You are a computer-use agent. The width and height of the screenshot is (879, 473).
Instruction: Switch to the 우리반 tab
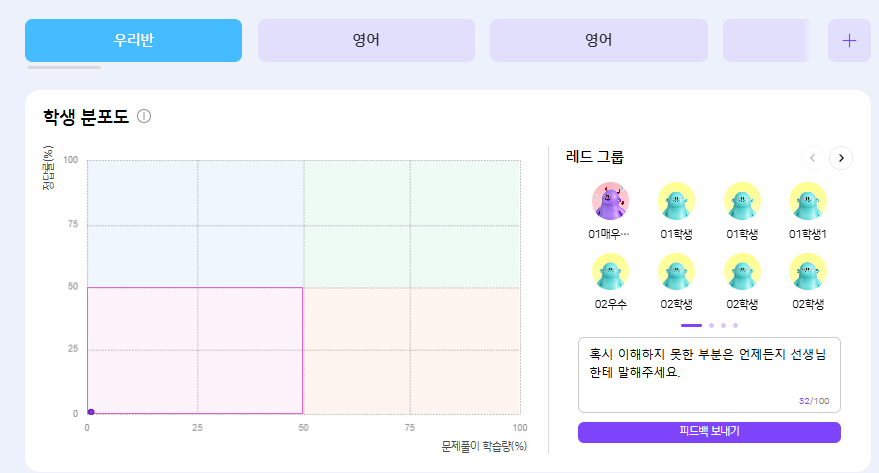[133, 41]
